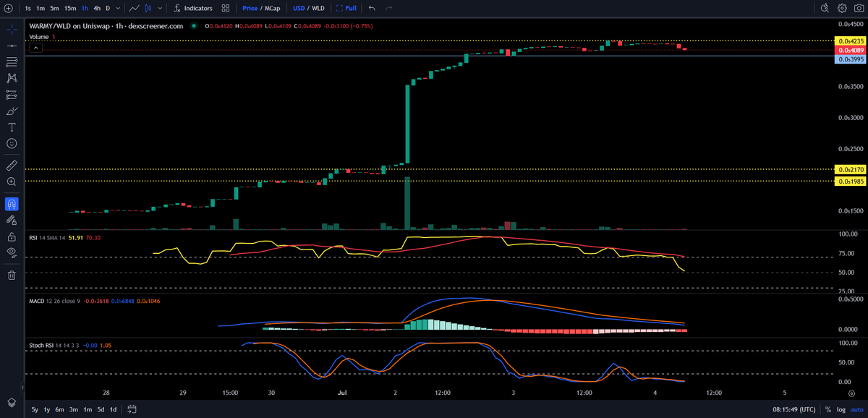Toggle lock all drawings
The height and width of the screenshot is (418, 868).
[x=12, y=236]
